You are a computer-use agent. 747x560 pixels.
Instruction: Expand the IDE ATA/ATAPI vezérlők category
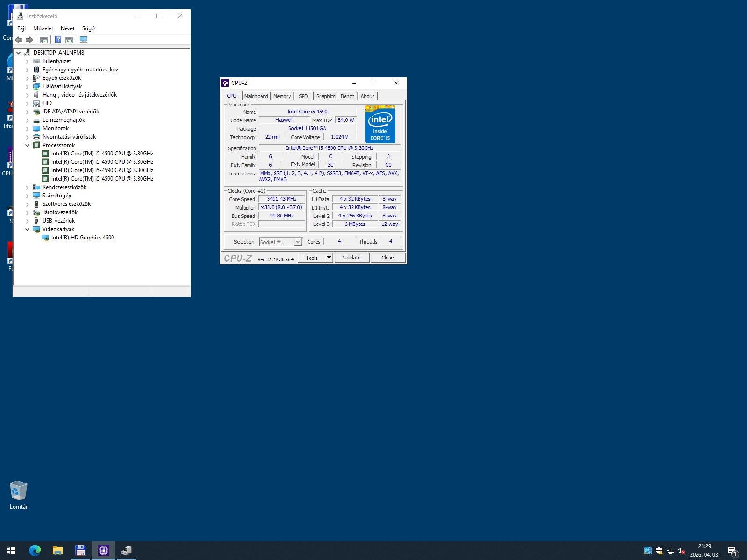pyautogui.click(x=27, y=112)
